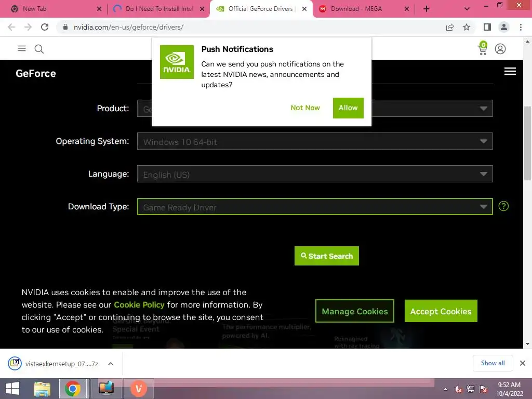
Task: Open the orange V app in taskbar
Action: pos(138,389)
